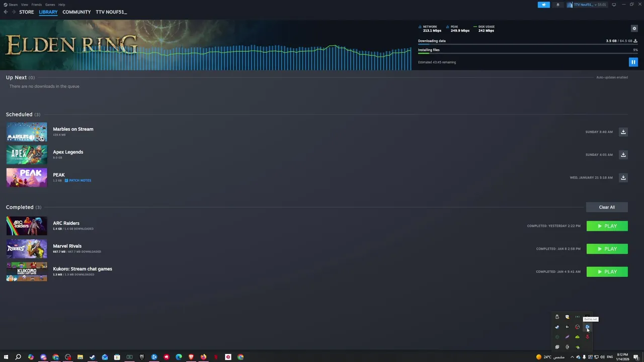Click the ARC Raiders title
Viewport: 644px width, 362px height.
click(66, 223)
